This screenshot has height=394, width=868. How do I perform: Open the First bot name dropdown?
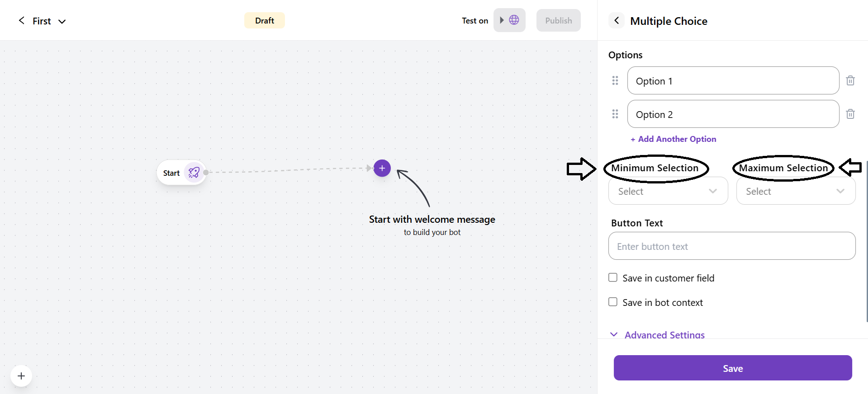tap(62, 21)
